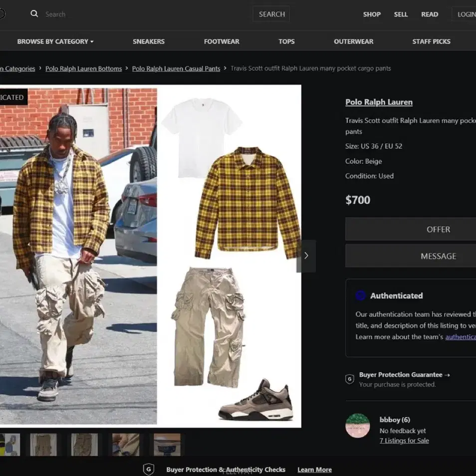Screen dimensions: 476x476
Task: Click the bottom banner shield G icon
Action: pos(149,470)
